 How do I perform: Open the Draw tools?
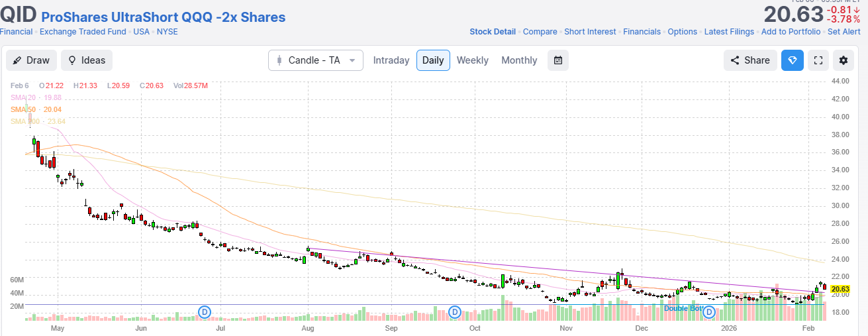point(31,60)
